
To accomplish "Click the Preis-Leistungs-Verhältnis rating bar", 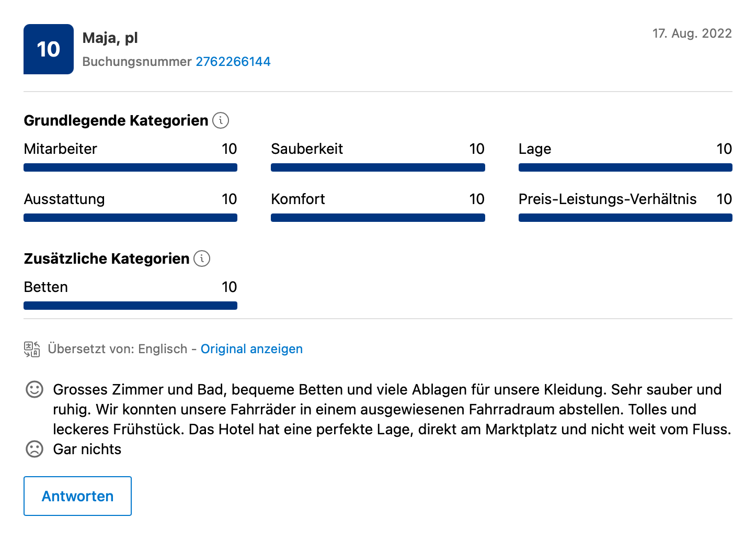I will (625, 218).
